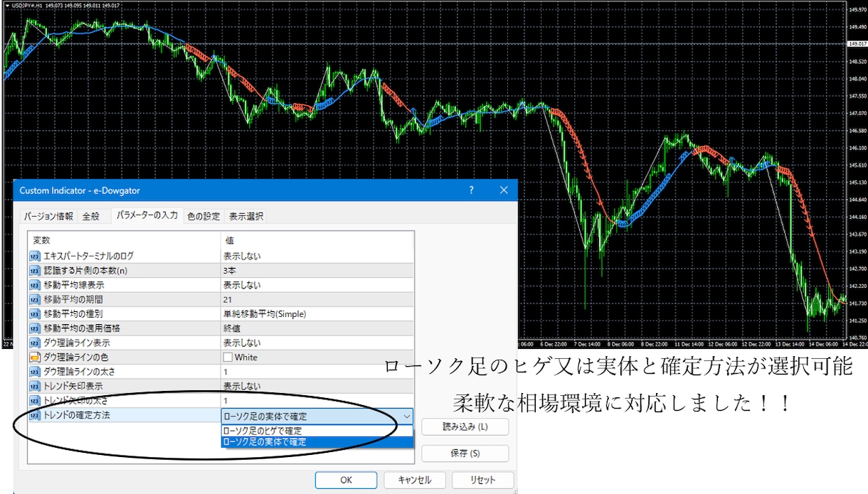Select the 移動平均の種別 row label
Screen dimensions: 868x494
[73, 313]
